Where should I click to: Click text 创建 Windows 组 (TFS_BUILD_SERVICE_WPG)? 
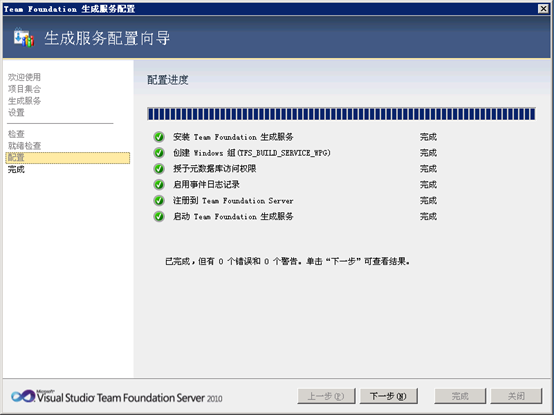252,153
